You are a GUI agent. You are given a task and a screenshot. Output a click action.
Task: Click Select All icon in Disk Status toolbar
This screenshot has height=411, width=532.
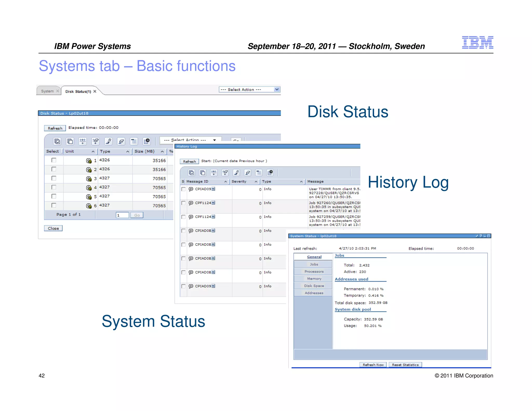57,141
